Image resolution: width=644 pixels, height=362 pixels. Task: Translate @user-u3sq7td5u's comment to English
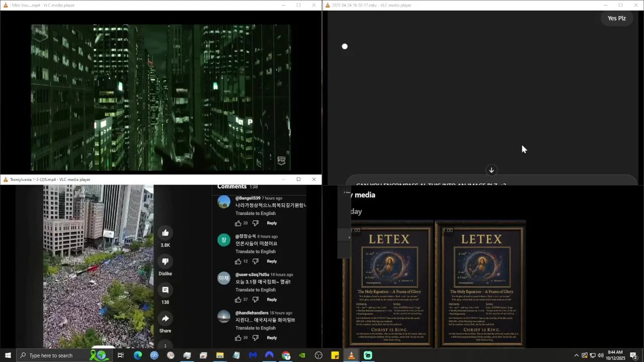click(x=255, y=290)
